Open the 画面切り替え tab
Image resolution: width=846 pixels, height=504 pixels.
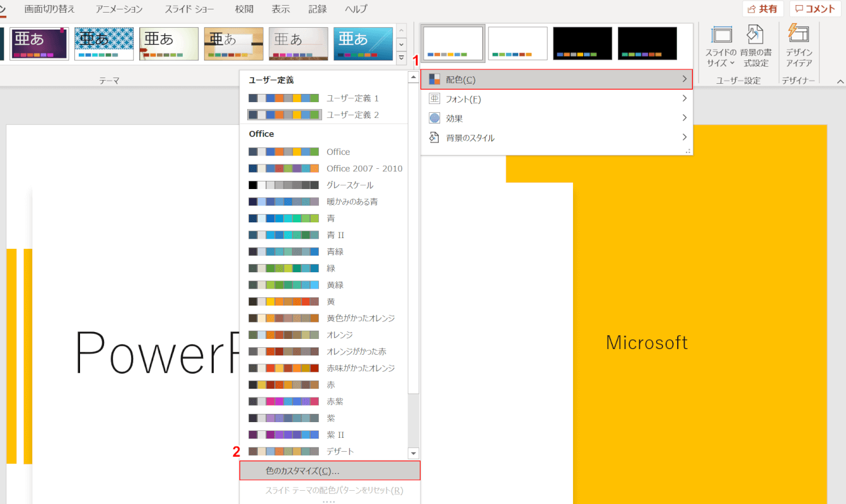(x=50, y=9)
